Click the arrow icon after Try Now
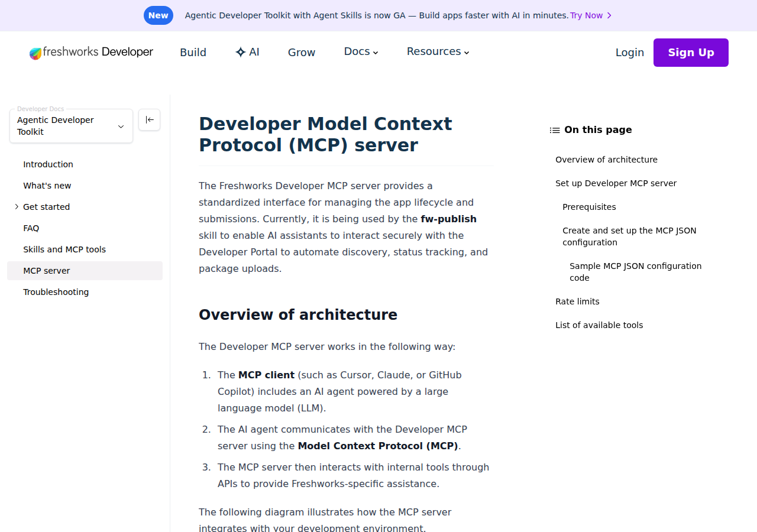The width and height of the screenshot is (757, 532). (609, 15)
